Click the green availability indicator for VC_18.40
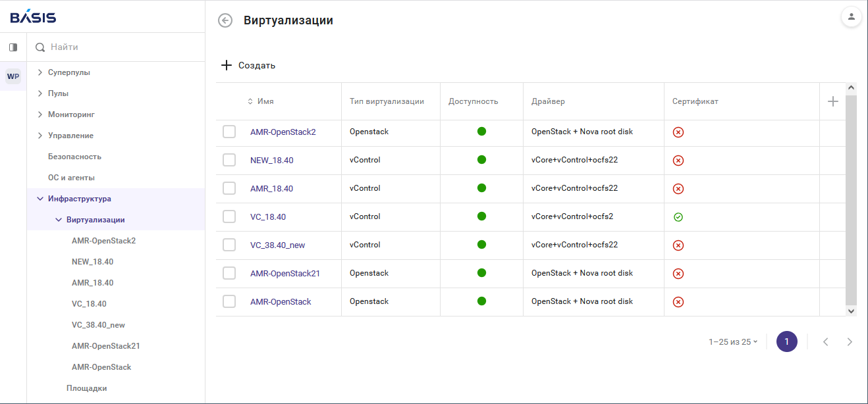The width and height of the screenshot is (868, 404). 481,216
